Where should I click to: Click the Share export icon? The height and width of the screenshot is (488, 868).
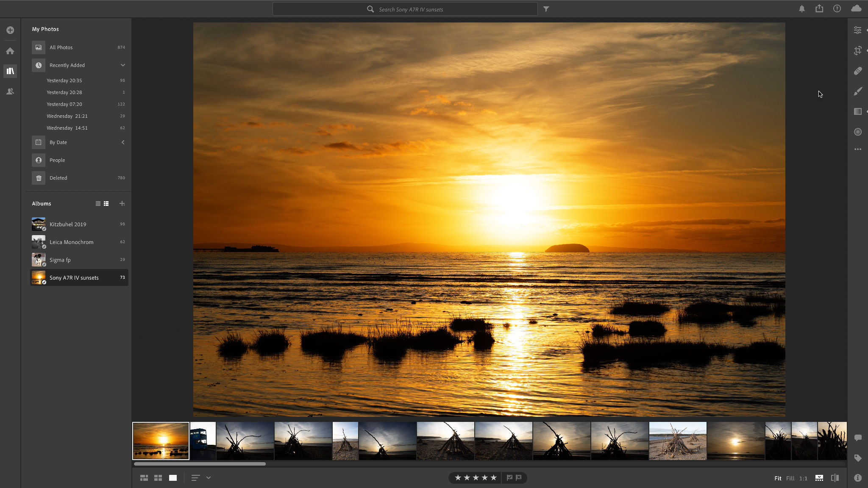pyautogui.click(x=819, y=8)
